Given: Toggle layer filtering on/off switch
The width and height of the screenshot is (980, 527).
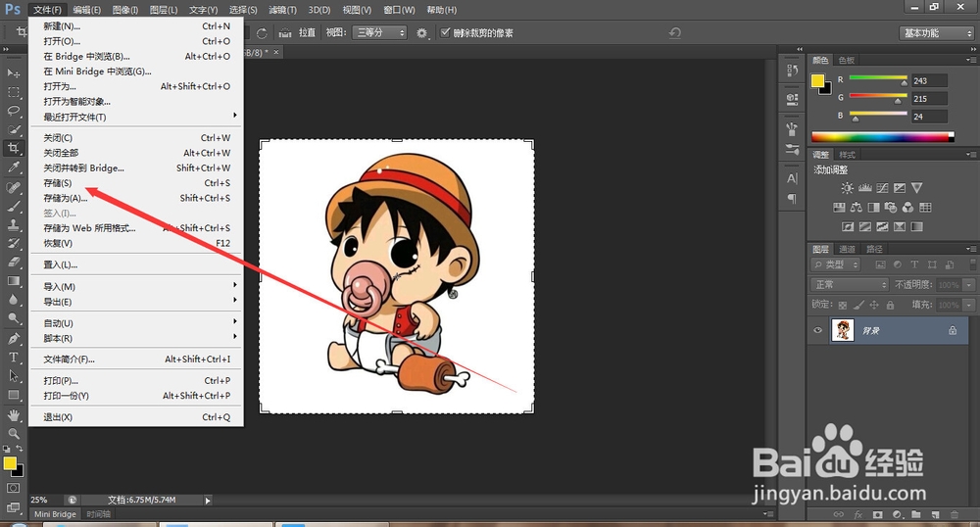Looking at the screenshot, I should pos(972,264).
